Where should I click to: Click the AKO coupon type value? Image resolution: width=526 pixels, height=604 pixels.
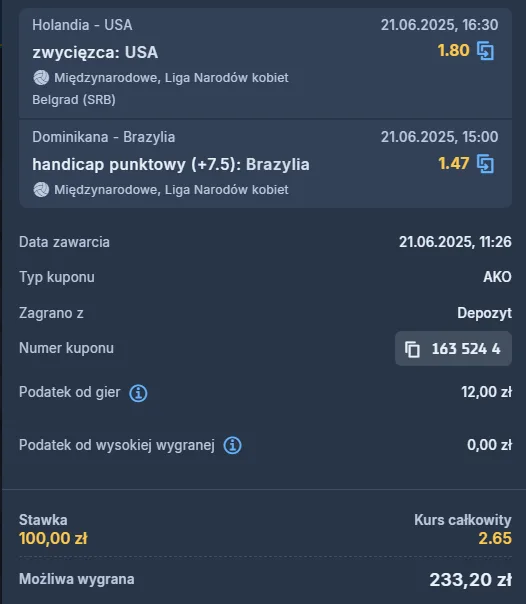(498, 277)
